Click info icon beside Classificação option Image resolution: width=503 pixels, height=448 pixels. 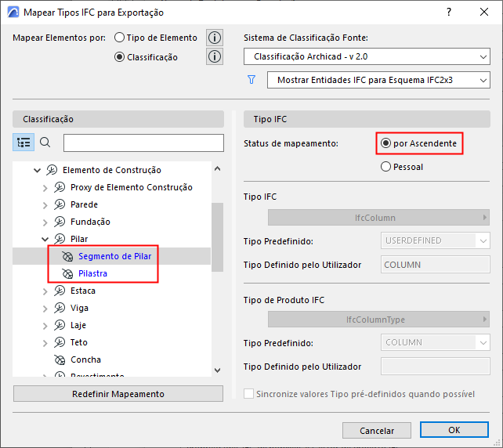pos(215,56)
